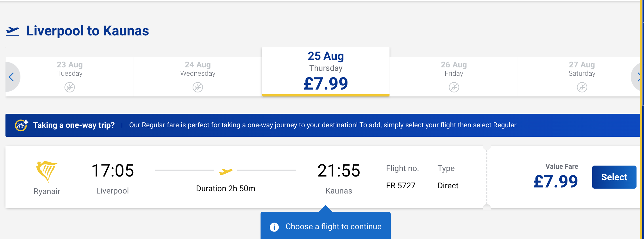Image resolution: width=644 pixels, height=239 pixels.
Task: Click the no-flights icon under 26 Aug
Action: coord(454,87)
